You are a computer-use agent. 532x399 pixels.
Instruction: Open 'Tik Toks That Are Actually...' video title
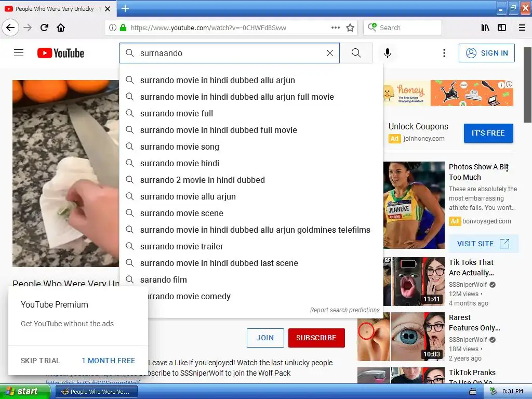tap(471, 268)
